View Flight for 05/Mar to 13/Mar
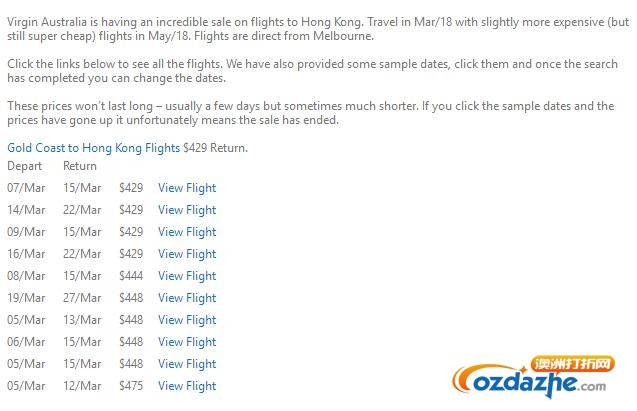Screen dimensions: 637x411 tap(187, 320)
